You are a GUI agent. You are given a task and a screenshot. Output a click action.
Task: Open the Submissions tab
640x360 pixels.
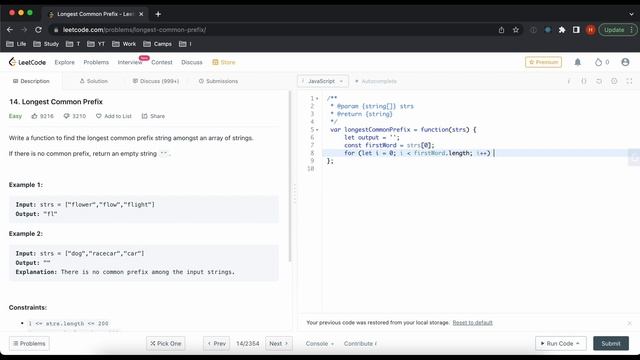click(x=218, y=81)
